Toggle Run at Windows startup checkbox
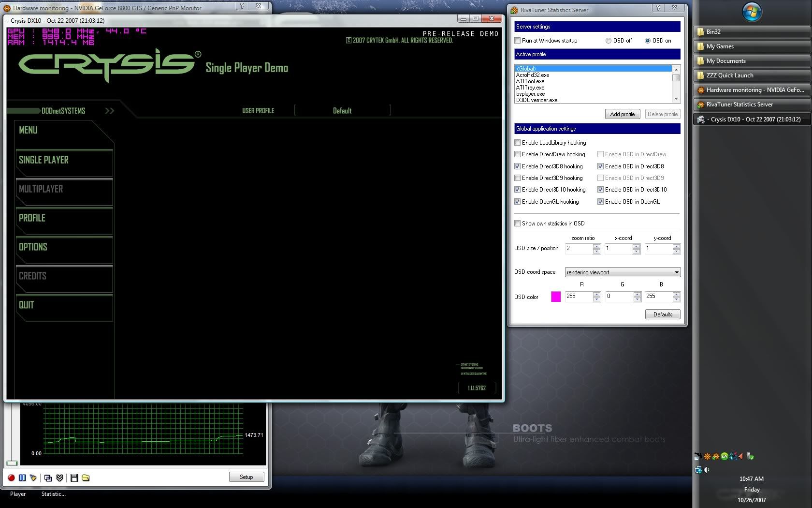 tap(518, 41)
